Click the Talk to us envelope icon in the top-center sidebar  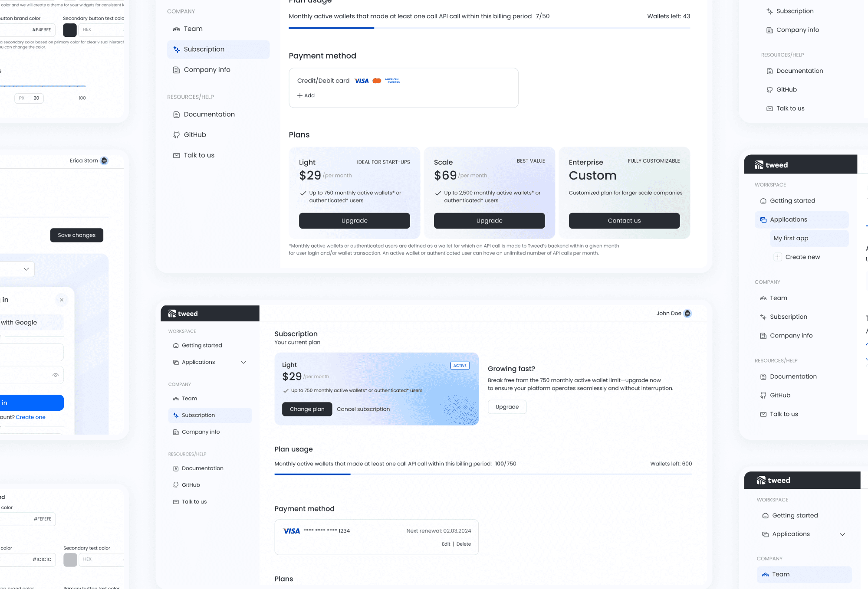[x=176, y=155]
